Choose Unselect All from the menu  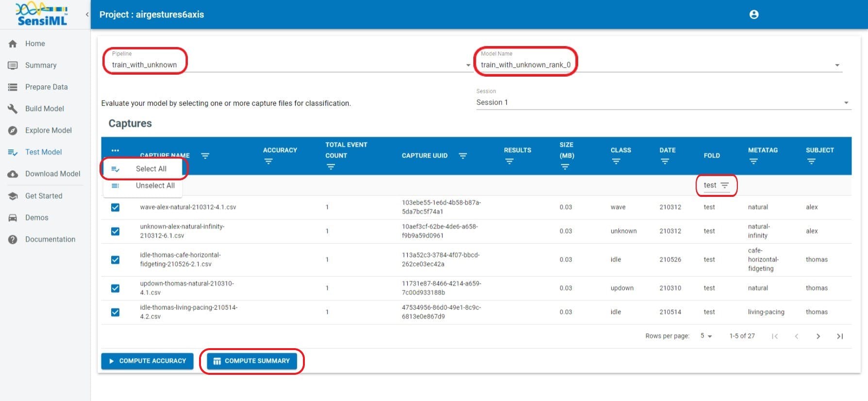[143, 186]
